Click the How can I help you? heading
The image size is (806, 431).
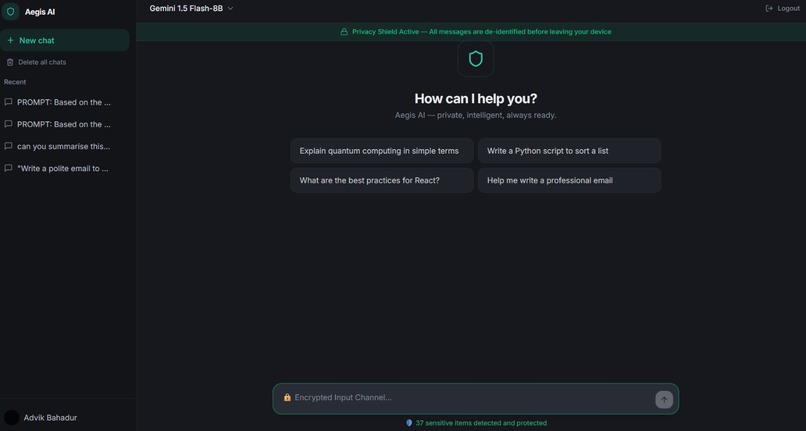475,98
